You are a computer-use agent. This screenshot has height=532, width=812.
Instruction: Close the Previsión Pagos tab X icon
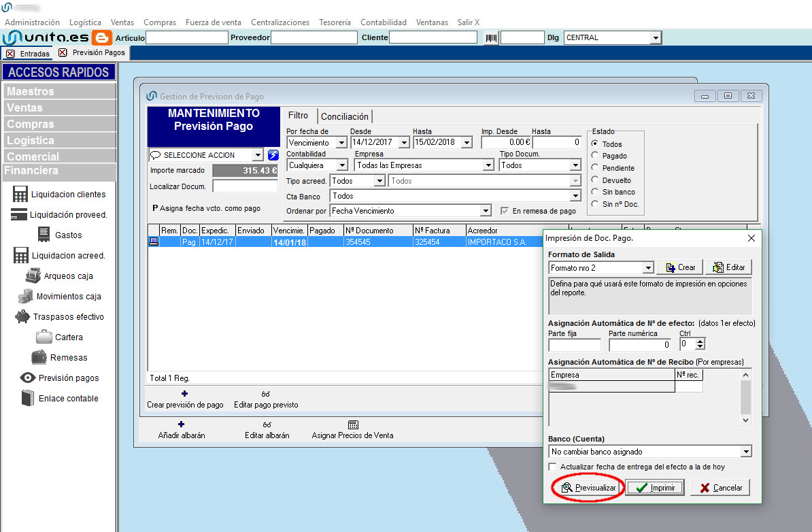(63, 52)
